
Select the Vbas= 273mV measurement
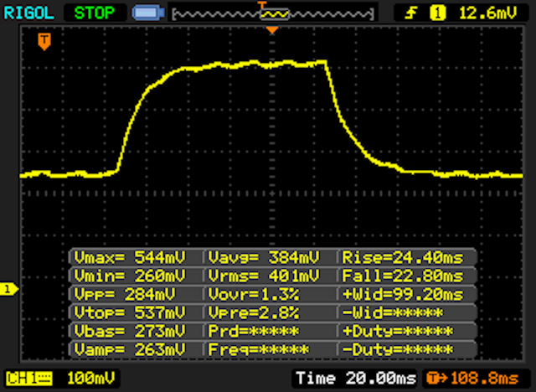click(130, 331)
